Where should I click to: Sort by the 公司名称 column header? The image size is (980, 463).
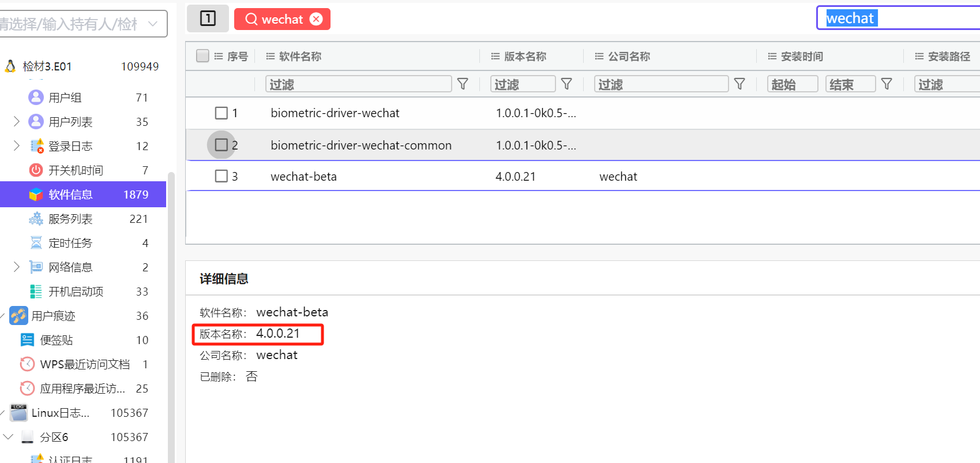pos(629,57)
